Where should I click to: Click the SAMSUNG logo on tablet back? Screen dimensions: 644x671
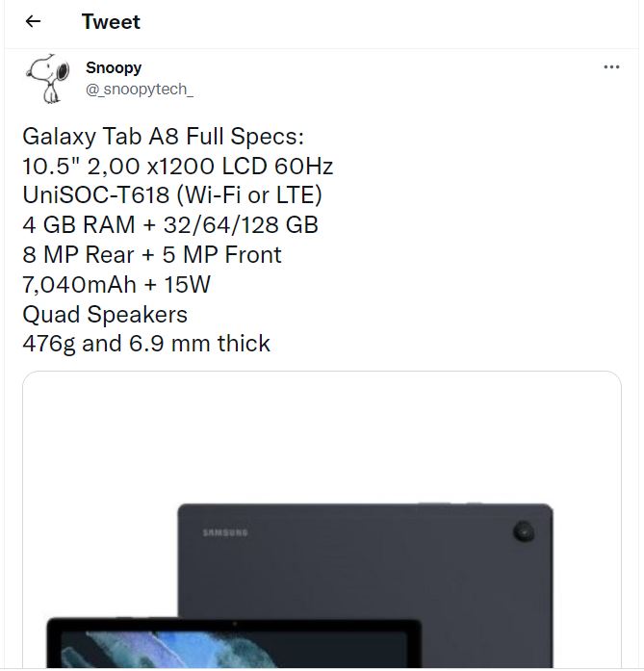pyautogui.click(x=225, y=532)
